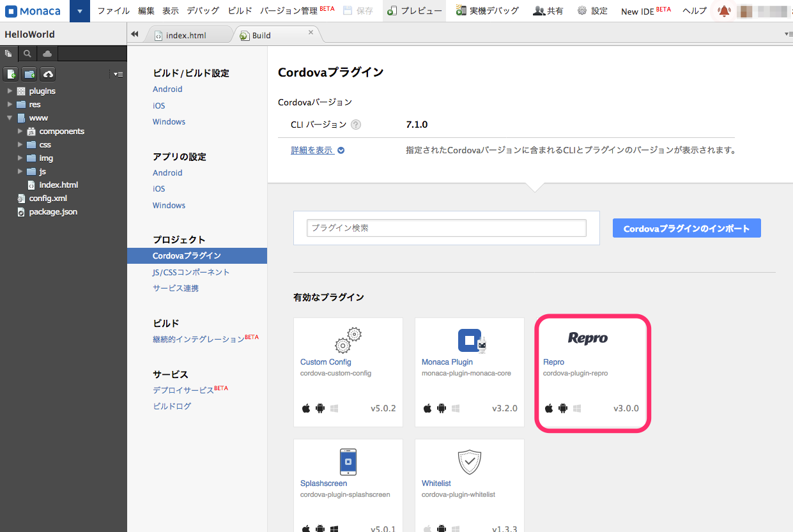Screen dimensions: 793x532
Task: Open the ファイル menu
Action: pyautogui.click(x=113, y=11)
